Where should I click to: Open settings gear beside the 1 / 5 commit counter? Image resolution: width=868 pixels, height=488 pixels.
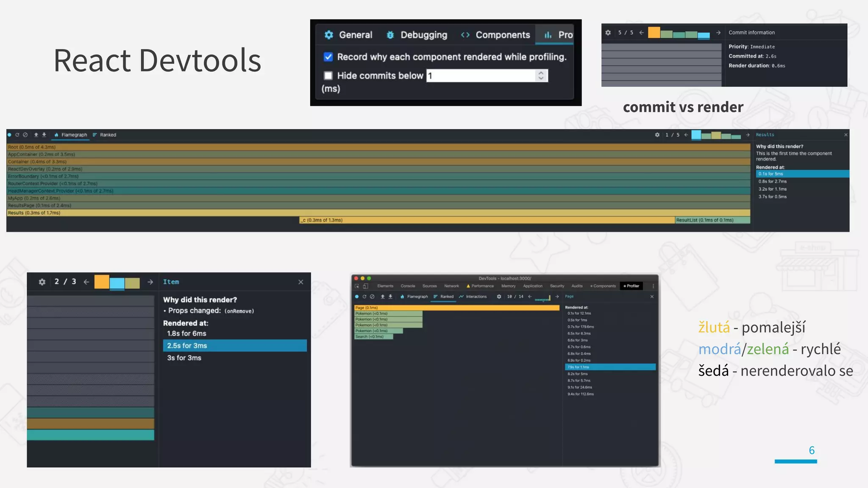pyautogui.click(x=657, y=135)
